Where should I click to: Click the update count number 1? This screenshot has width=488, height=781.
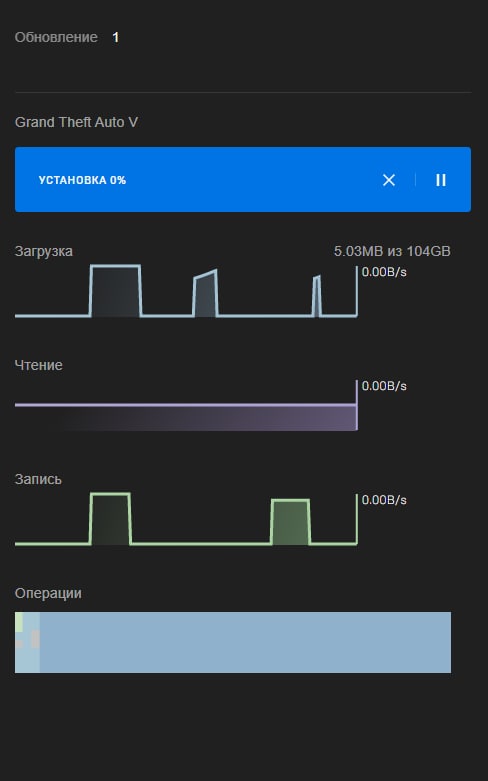[116, 37]
